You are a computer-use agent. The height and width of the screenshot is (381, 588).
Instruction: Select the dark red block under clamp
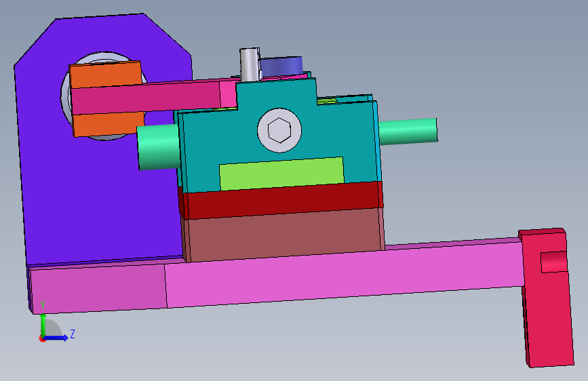click(x=281, y=201)
